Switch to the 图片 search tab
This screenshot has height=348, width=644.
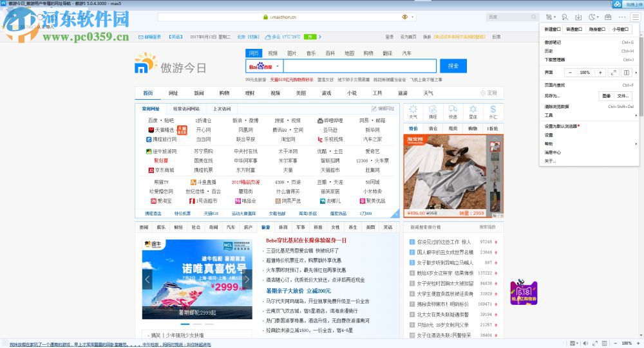click(292, 53)
